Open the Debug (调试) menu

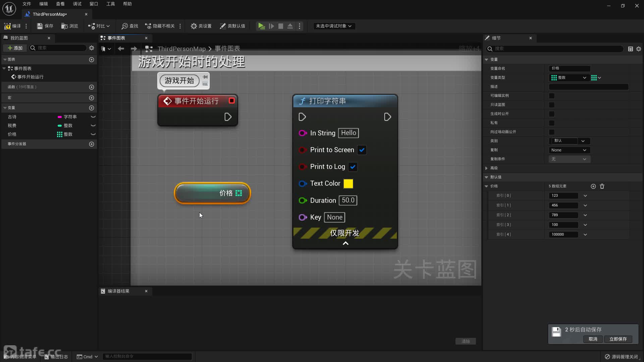(x=77, y=4)
